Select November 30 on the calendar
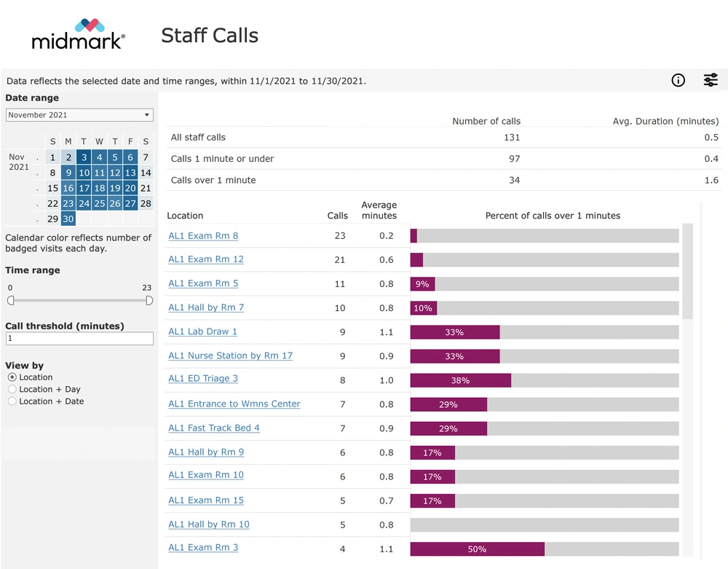 coord(68,219)
